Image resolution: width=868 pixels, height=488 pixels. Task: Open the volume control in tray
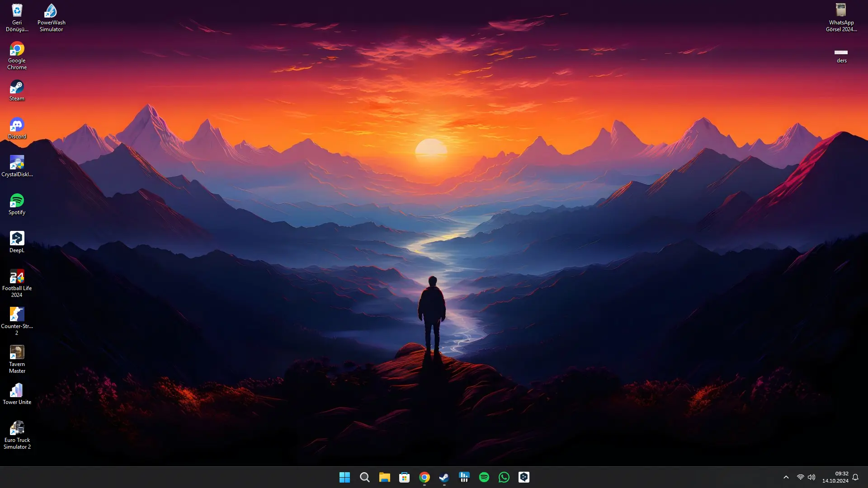tap(811, 477)
